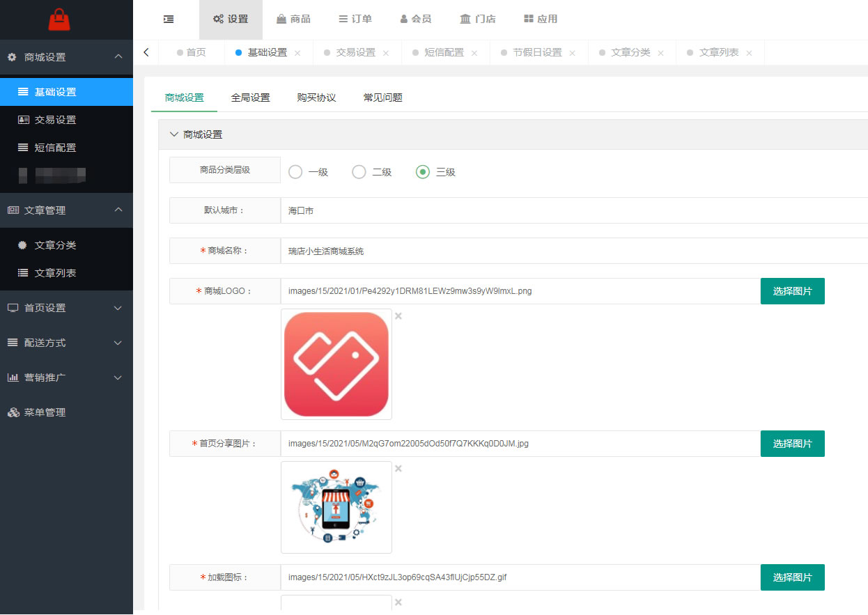Select the 商城设置 content tab
Screen dimensions: 868x615
coord(184,98)
